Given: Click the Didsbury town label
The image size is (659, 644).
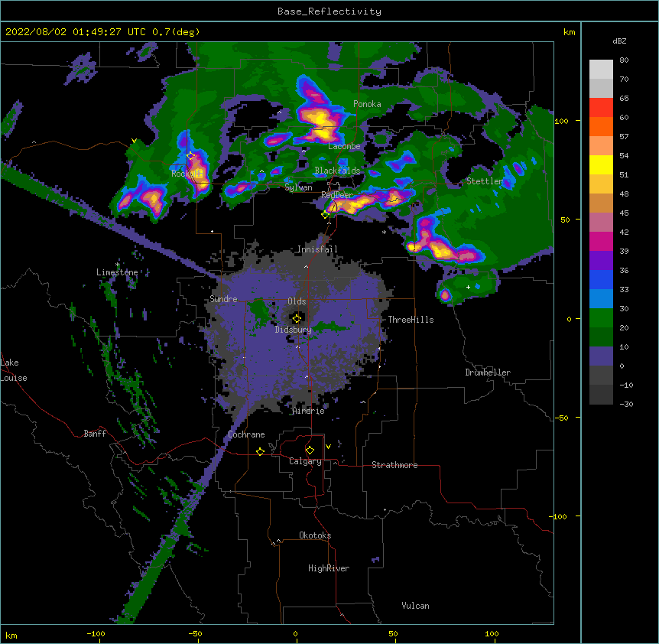Looking at the screenshot, I should (293, 330).
